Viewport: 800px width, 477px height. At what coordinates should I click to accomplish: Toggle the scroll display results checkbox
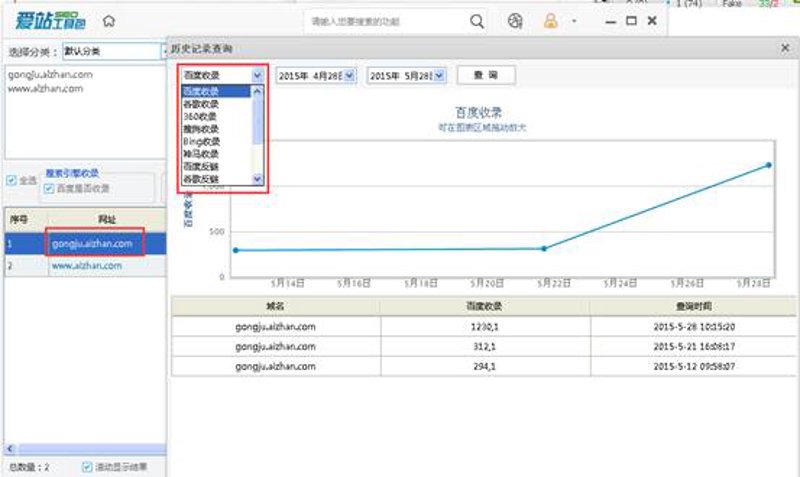[x=87, y=466]
